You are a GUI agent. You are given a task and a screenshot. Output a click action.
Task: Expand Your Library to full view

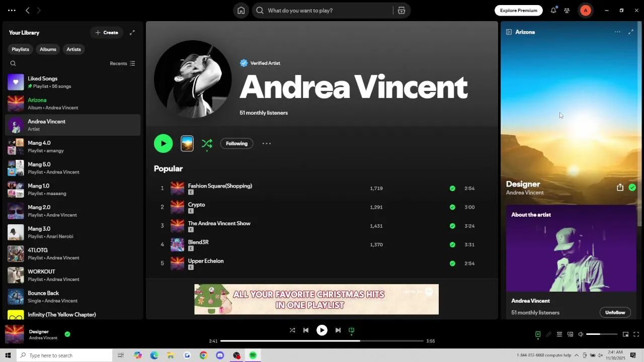(x=132, y=33)
